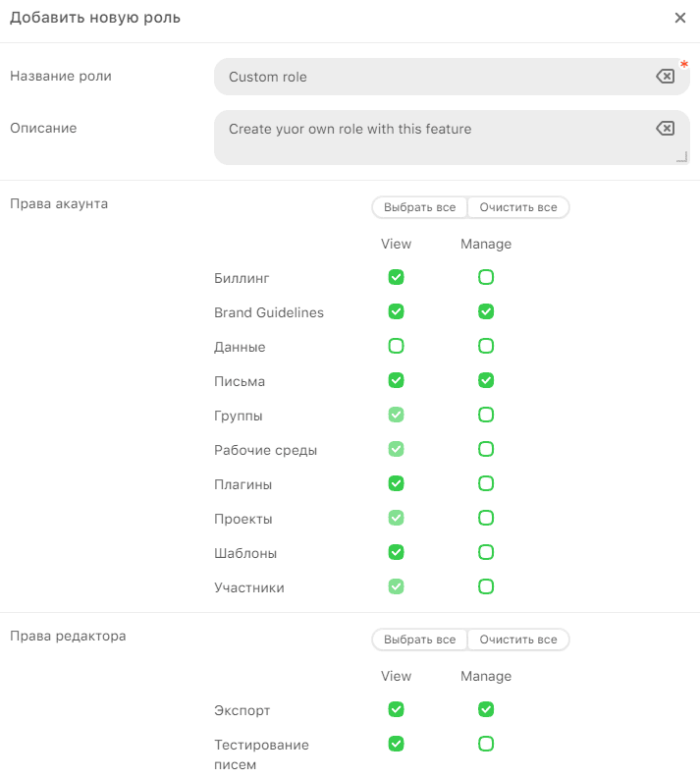Click the role name input field
The width and height of the screenshot is (700, 779).
[x=432, y=77]
